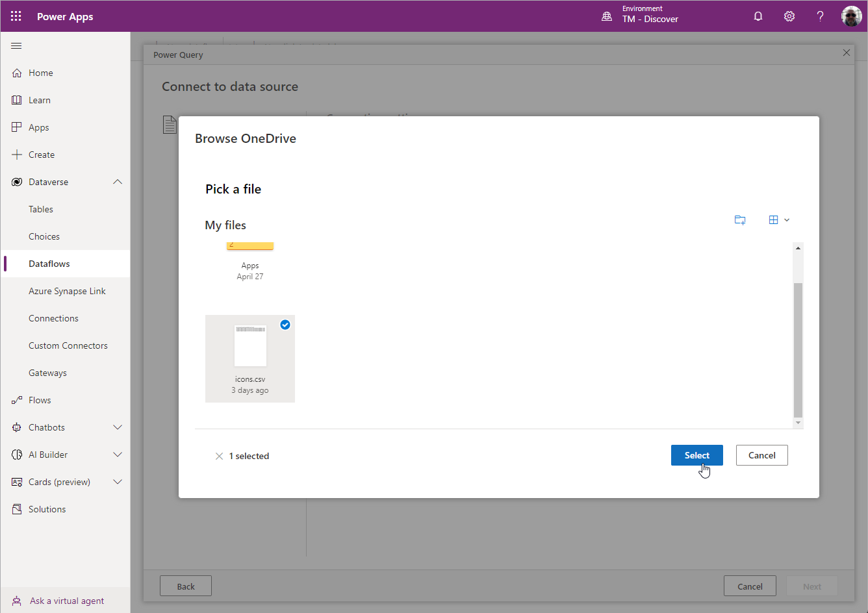Open the Apps folder
868x613 pixels.
(250, 262)
